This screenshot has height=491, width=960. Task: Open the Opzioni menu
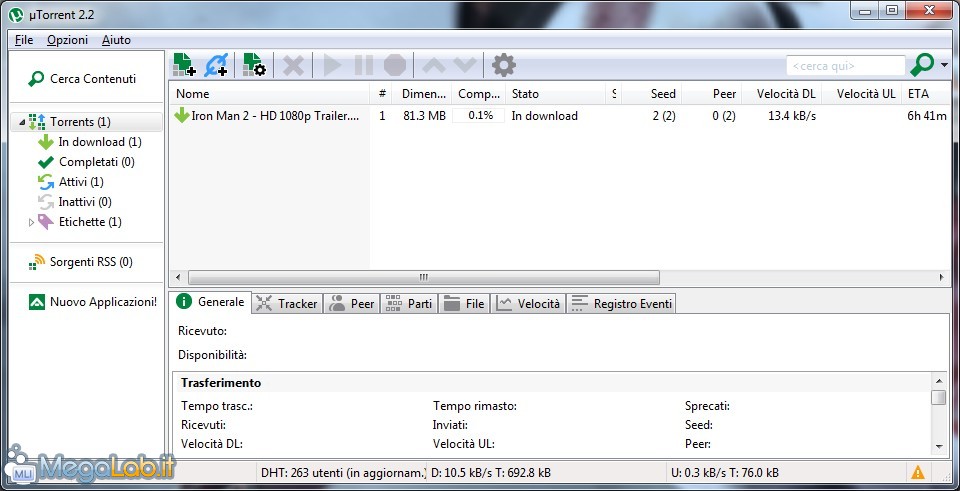(67, 40)
